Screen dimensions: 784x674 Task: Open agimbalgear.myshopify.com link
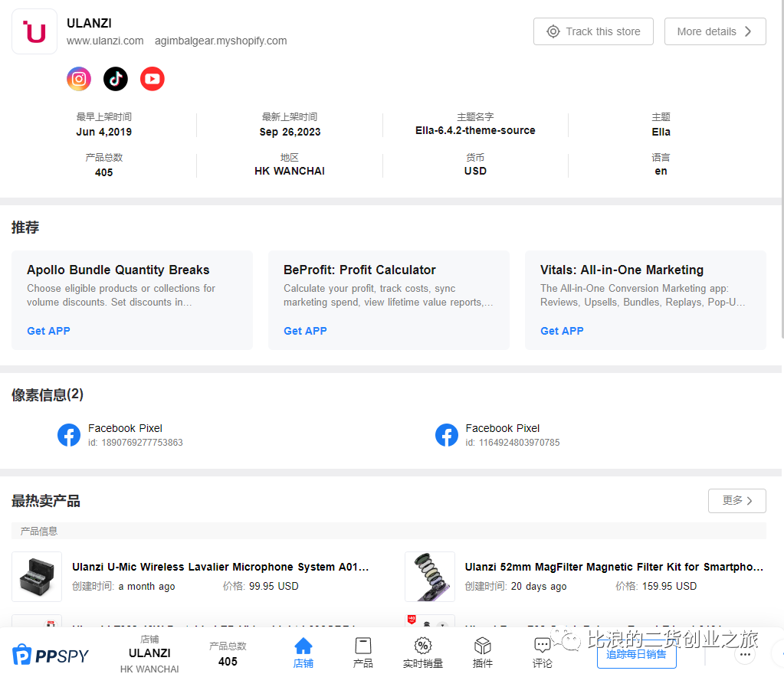click(x=221, y=41)
